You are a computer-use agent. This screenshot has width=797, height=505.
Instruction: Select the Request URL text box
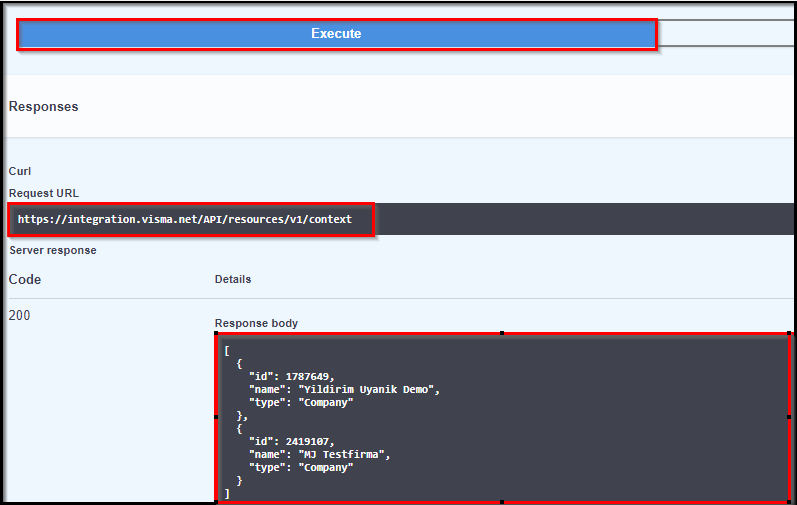click(x=402, y=219)
